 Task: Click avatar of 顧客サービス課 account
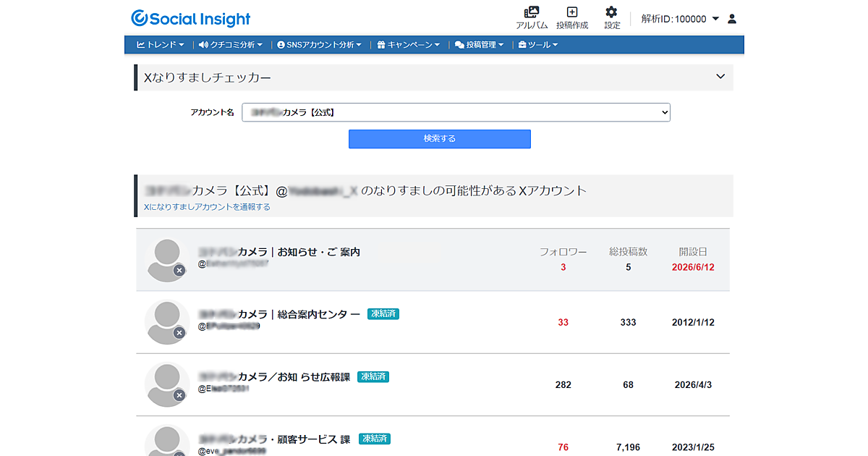click(x=167, y=441)
